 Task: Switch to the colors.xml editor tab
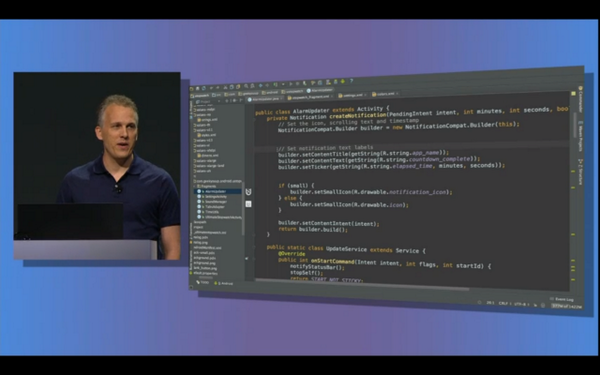point(385,94)
